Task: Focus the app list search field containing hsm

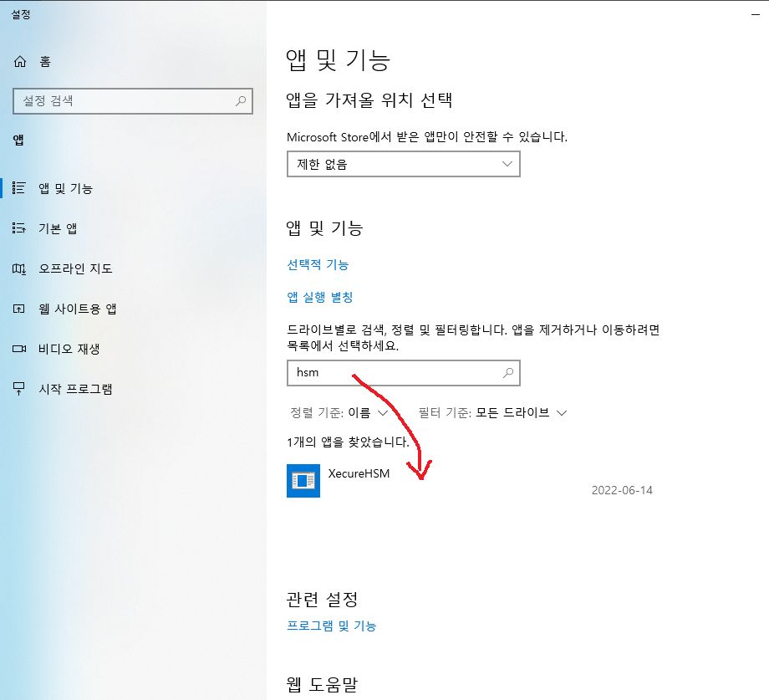Action: (393, 373)
